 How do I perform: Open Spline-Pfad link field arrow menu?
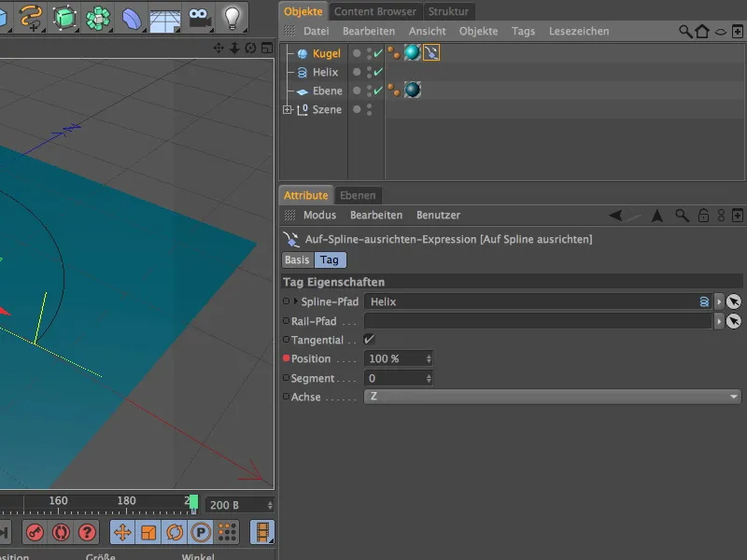(x=719, y=301)
